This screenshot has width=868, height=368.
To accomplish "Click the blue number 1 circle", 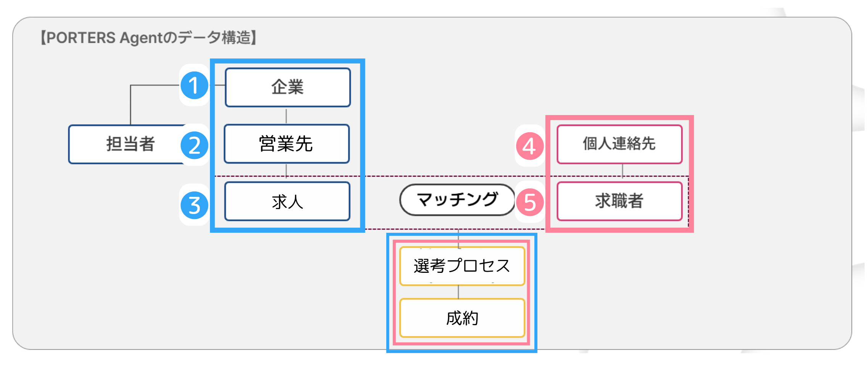I will click(x=194, y=86).
